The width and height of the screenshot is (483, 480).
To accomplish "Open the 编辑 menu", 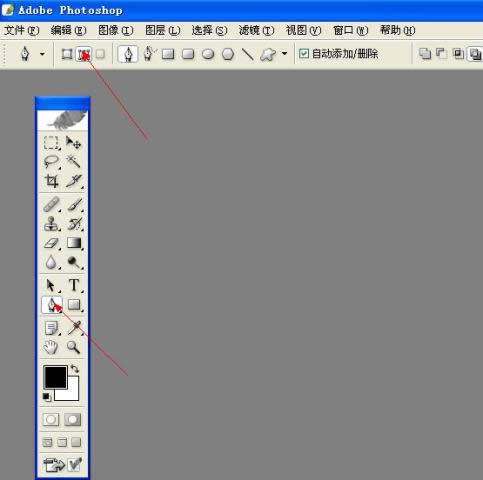I will click(x=68, y=31).
